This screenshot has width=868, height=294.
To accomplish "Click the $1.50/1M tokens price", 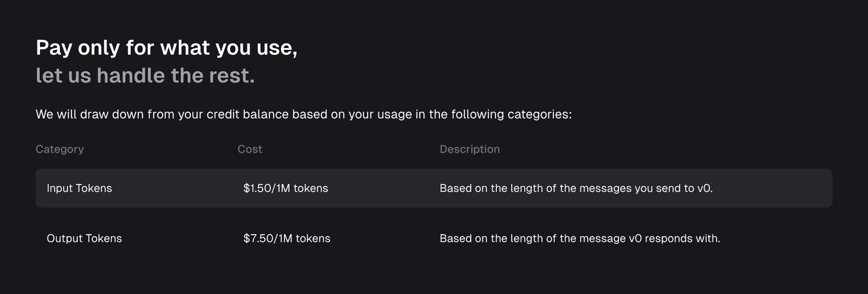I will point(285,188).
